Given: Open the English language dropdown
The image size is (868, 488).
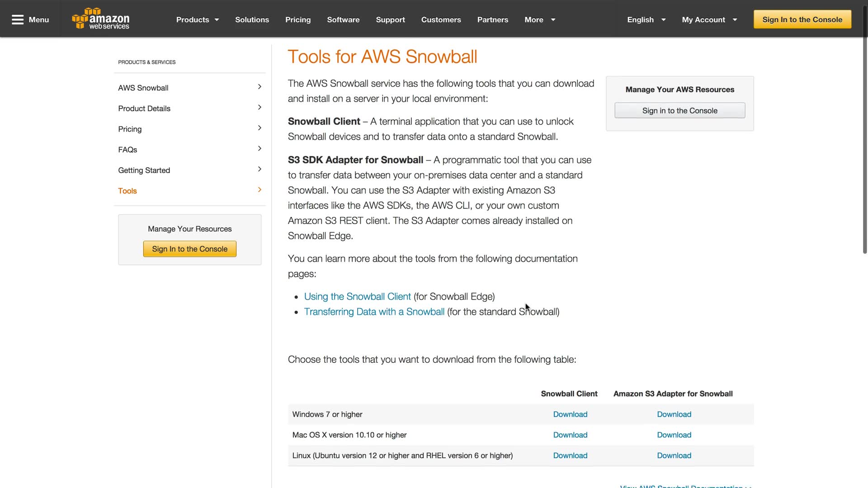Looking at the screenshot, I should point(646,19).
